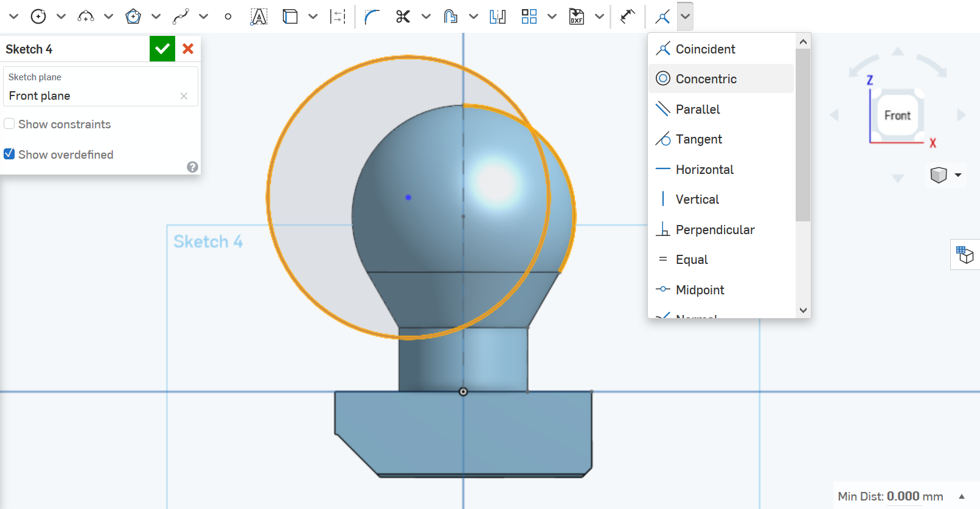Select the trim scissors tool
The width and height of the screenshot is (980, 509).
coord(403,16)
